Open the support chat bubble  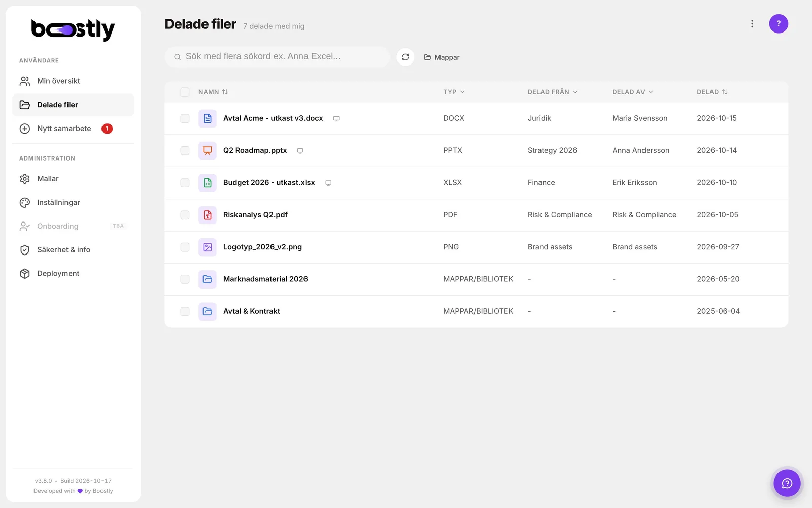point(787,483)
